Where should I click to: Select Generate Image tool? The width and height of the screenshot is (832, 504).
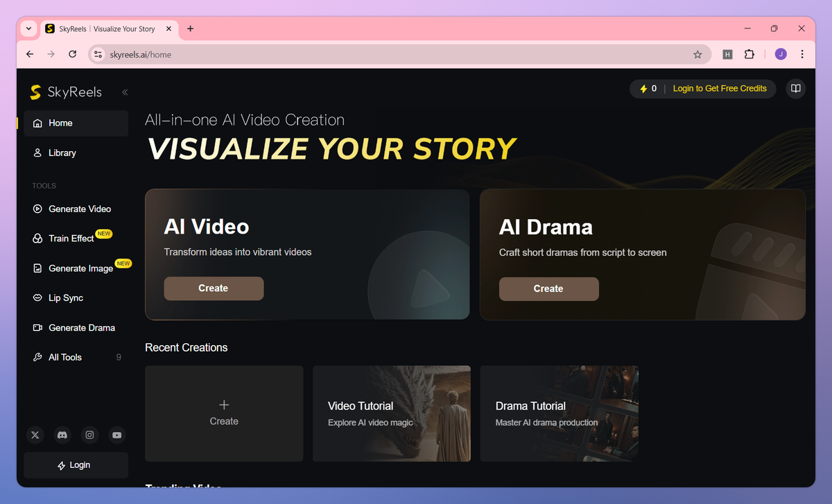point(76,268)
